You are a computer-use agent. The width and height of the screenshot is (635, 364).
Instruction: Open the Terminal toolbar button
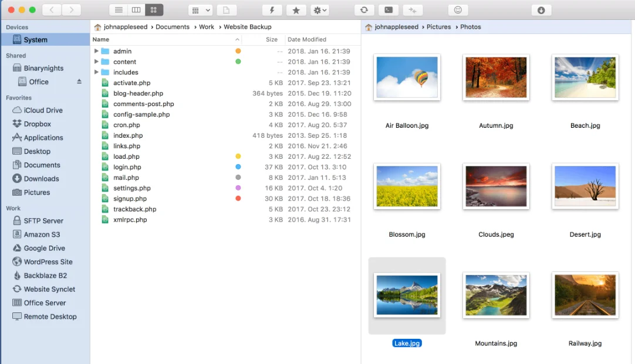[x=389, y=10]
